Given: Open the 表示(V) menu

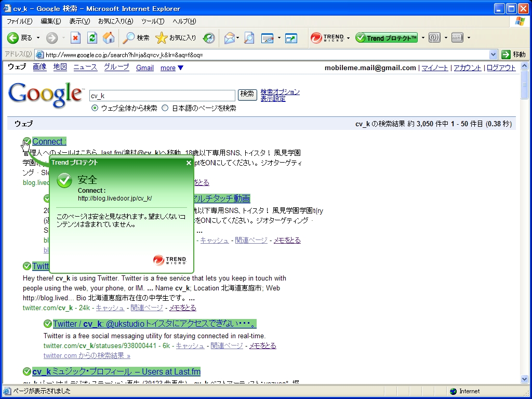Looking at the screenshot, I should [x=79, y=21].
